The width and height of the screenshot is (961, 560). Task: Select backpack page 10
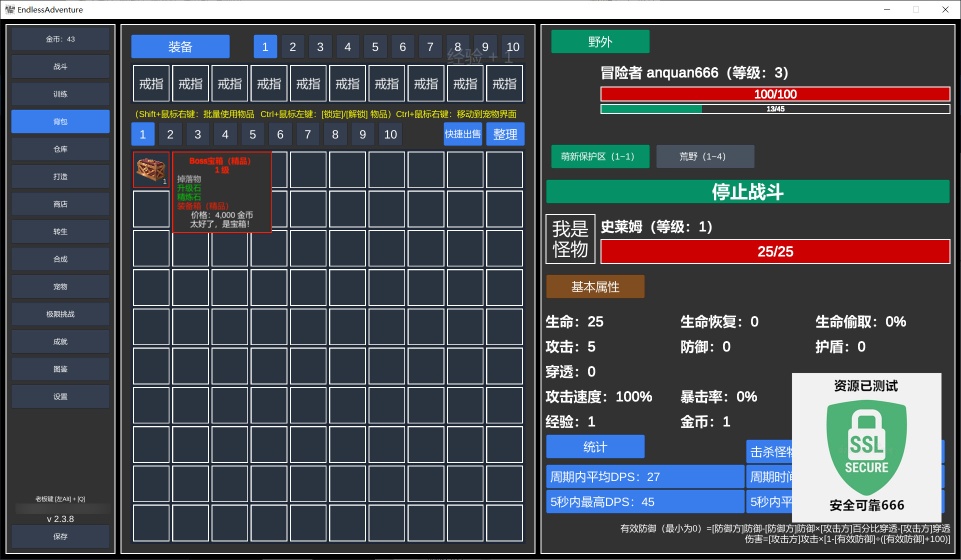pyautogui.click(x=390, y=135)
